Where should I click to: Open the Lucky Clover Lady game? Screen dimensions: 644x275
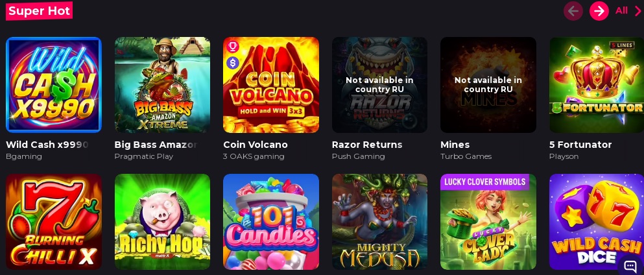coord(488,222)
